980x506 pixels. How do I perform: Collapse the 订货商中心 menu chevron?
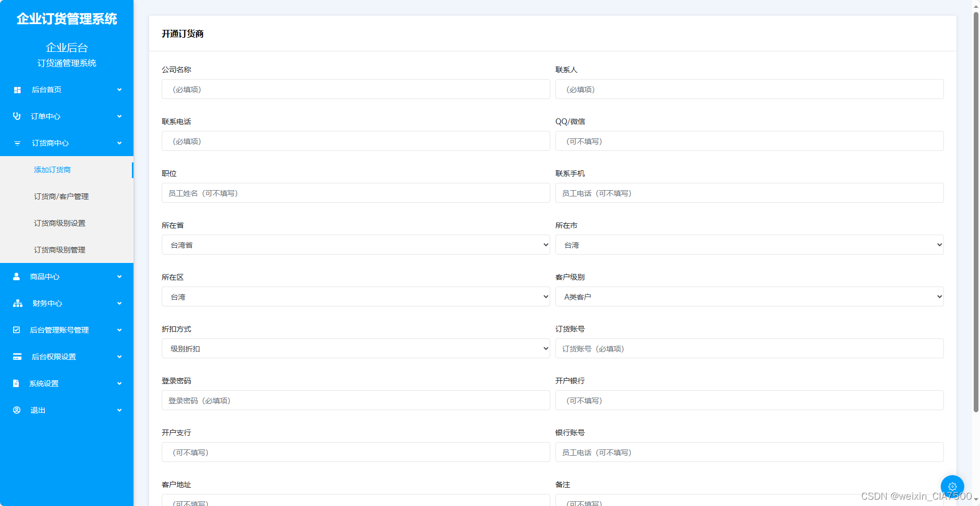pyautogui.click(x=119, y=143)
